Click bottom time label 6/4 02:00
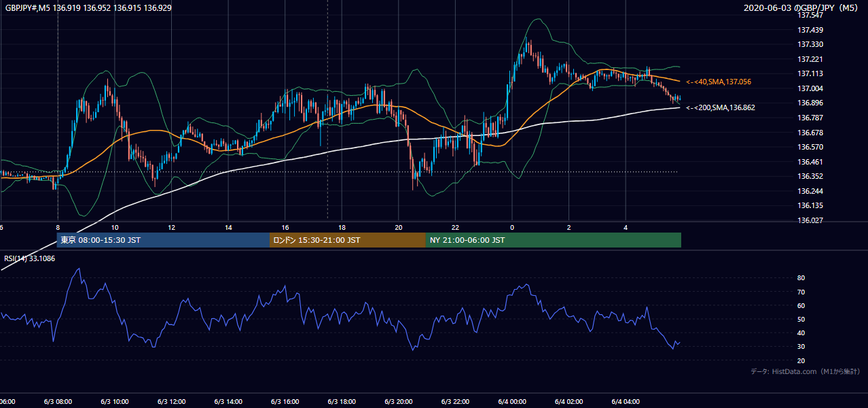Image resolution: width=868 pixels, height=408 pixels. point(568,401)
